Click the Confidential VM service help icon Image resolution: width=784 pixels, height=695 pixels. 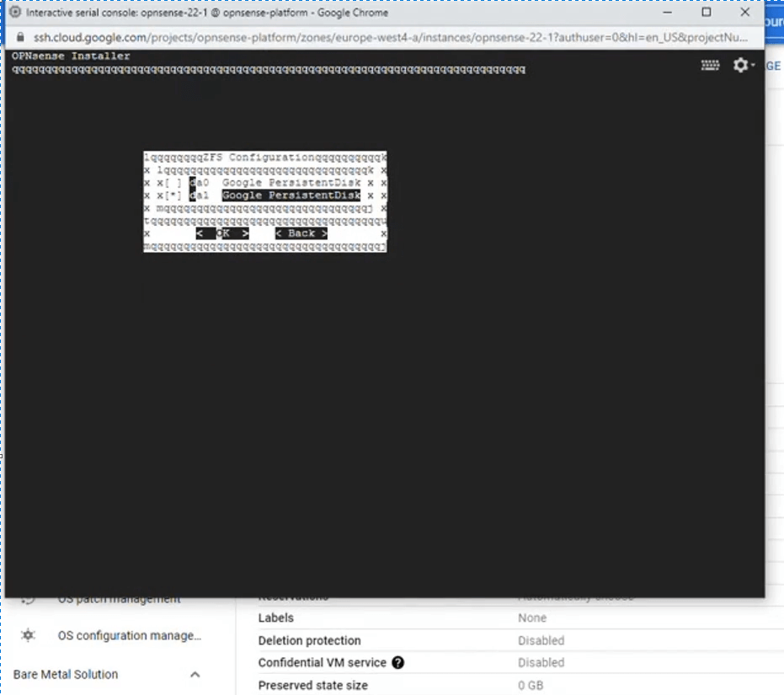pos(398,662)
